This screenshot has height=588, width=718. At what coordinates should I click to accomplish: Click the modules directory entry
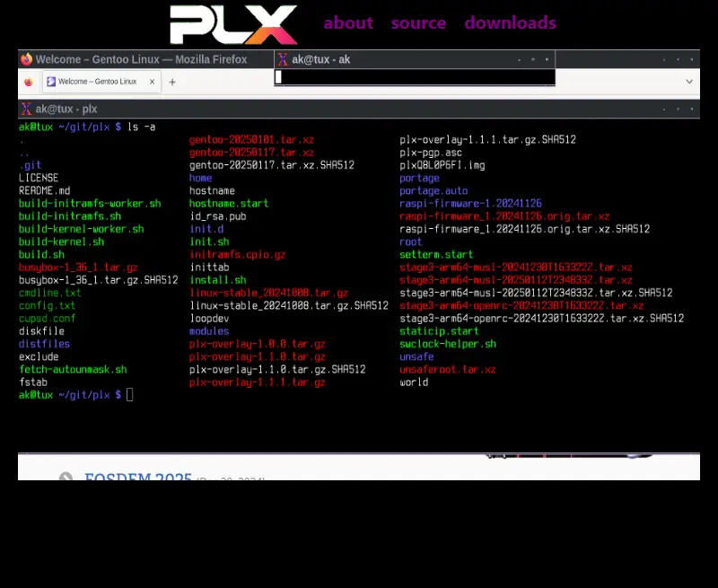tap(209, 331)
